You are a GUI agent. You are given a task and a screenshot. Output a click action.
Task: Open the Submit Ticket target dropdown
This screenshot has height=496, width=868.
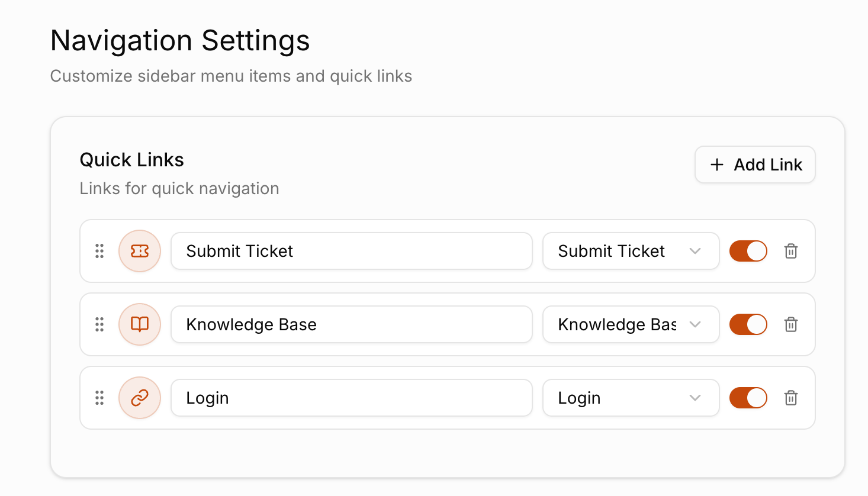click(x=631, y=251)
